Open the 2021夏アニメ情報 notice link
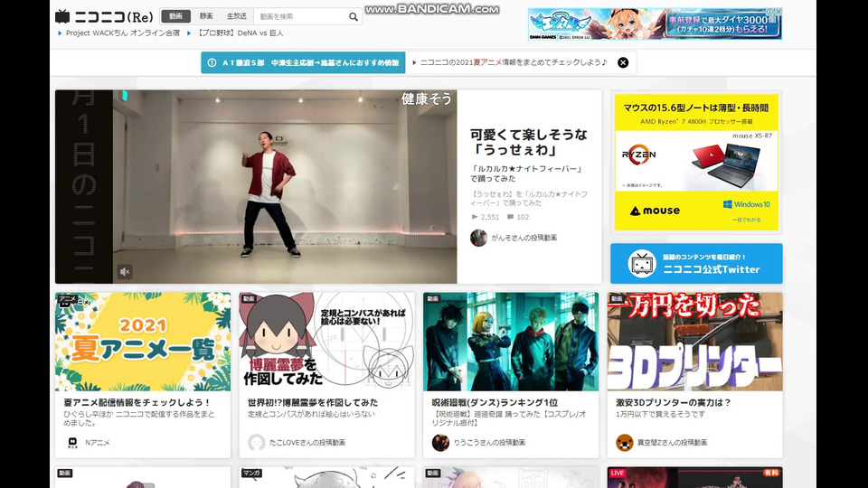 [x=514, y=62]
